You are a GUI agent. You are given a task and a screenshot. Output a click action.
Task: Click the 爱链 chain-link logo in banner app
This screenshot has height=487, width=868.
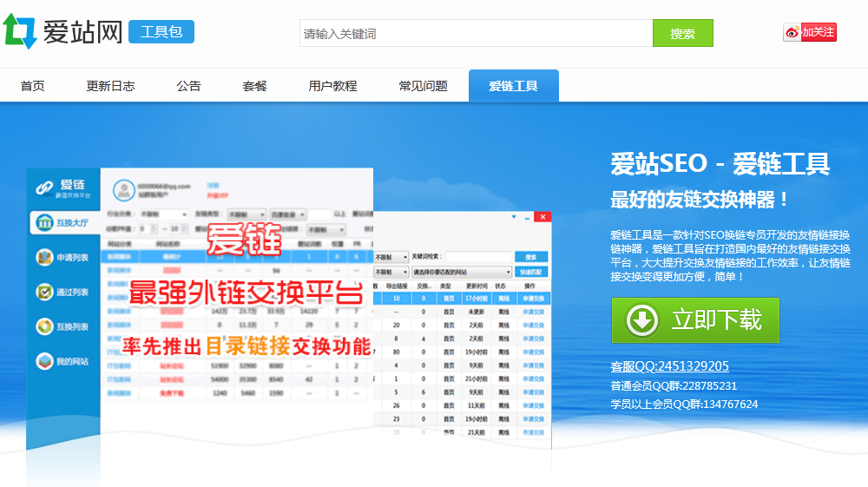(44, 188)
